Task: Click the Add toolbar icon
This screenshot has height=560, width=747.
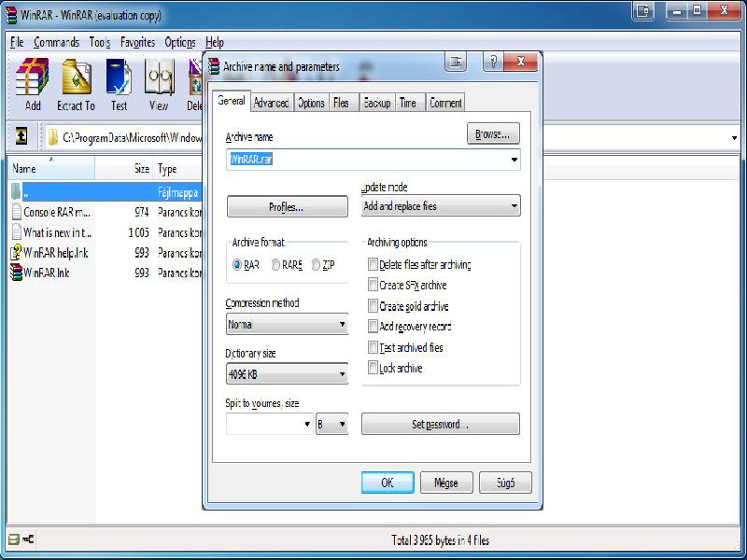Action: (33, 77)
